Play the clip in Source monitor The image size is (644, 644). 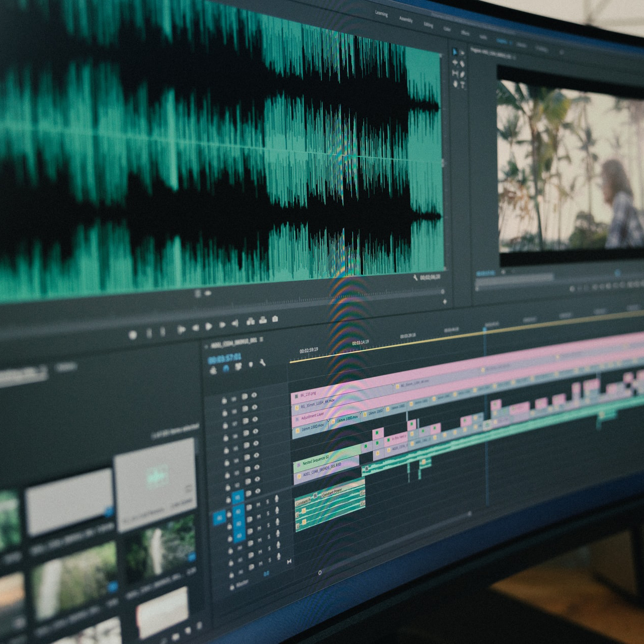tap(209, 327)
